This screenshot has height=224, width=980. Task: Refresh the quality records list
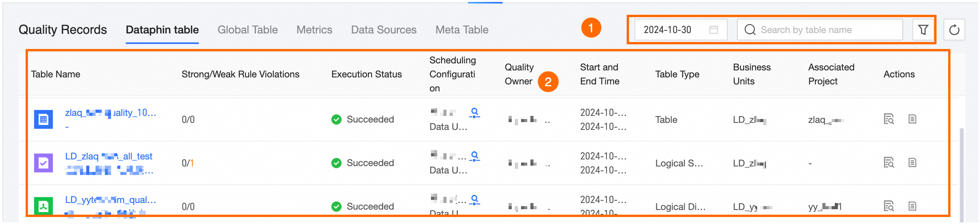pos(954,30)
